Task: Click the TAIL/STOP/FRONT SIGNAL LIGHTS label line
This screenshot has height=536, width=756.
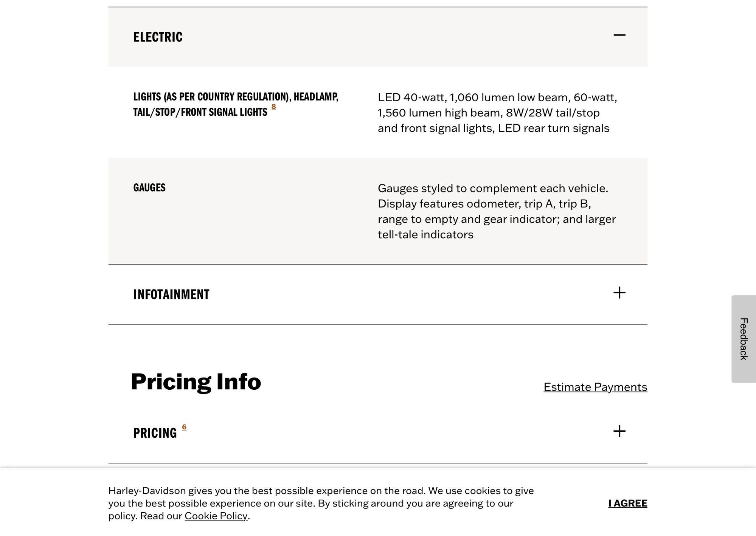Action: tap(200, 112)
